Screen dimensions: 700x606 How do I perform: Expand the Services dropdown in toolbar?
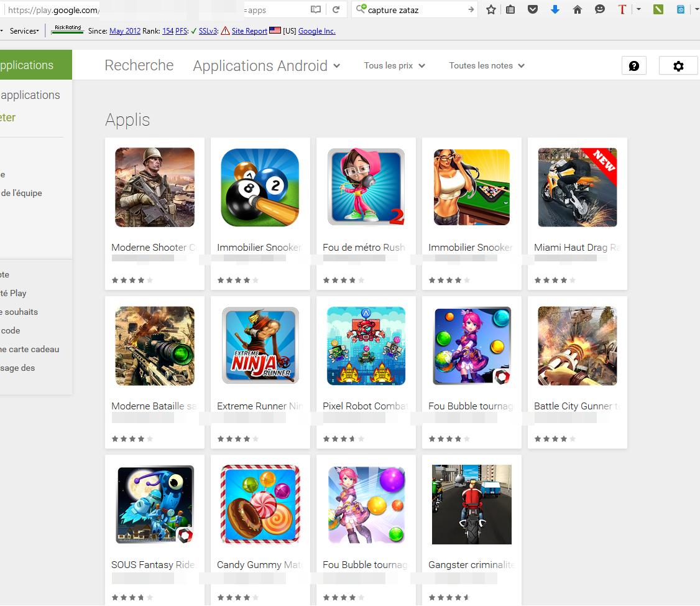coord(24,31)
